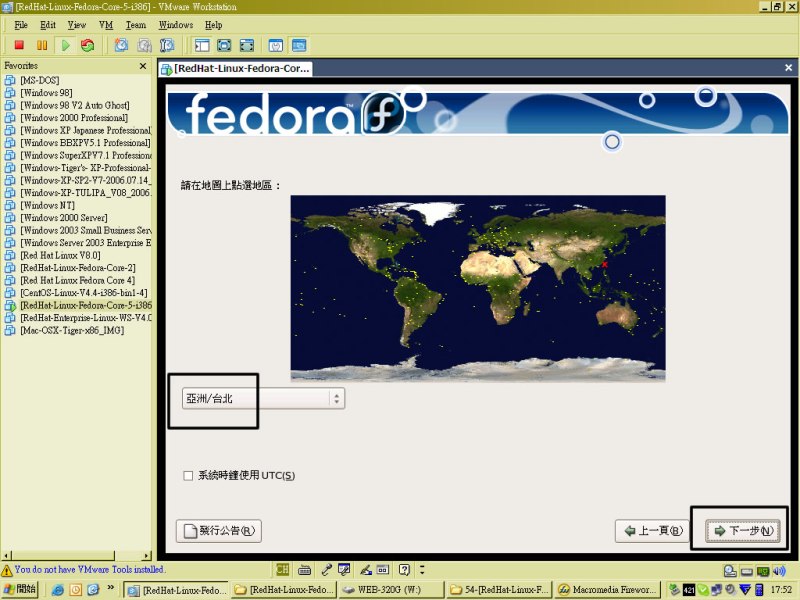
Task: Close the Favorites panel
Action: (143, 66)
